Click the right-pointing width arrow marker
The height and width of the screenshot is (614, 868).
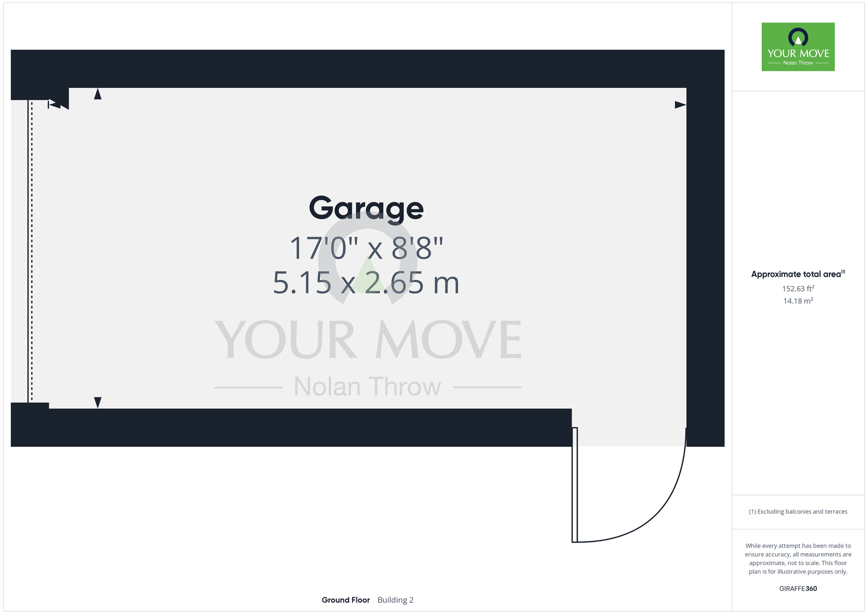(680, 105)
